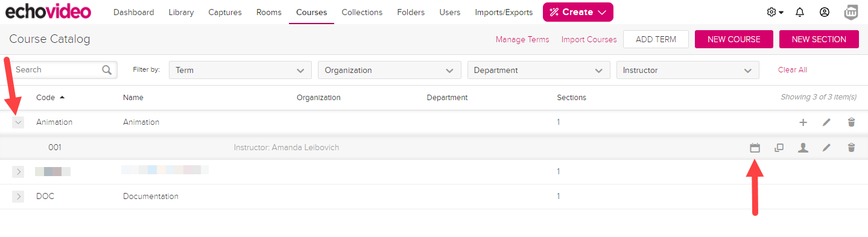Click the NEW COURSE button
Screen dimensions: 868x237
tap(733, 39)
